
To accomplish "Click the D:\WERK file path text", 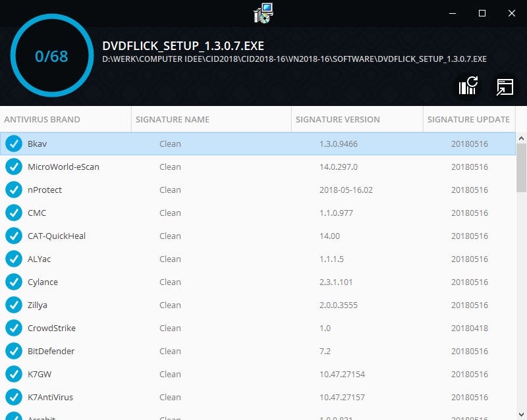I will [x=294, y=59].
